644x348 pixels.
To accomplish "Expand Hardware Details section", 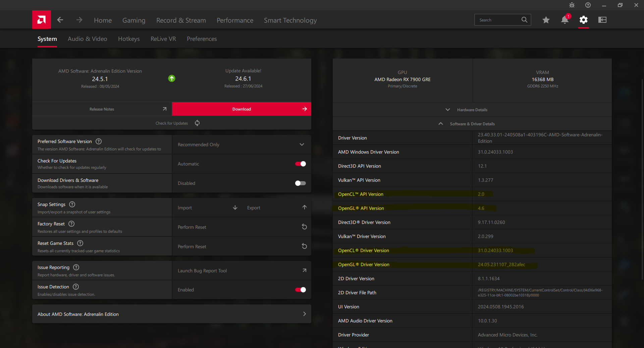I will click(x=472, y=110).
